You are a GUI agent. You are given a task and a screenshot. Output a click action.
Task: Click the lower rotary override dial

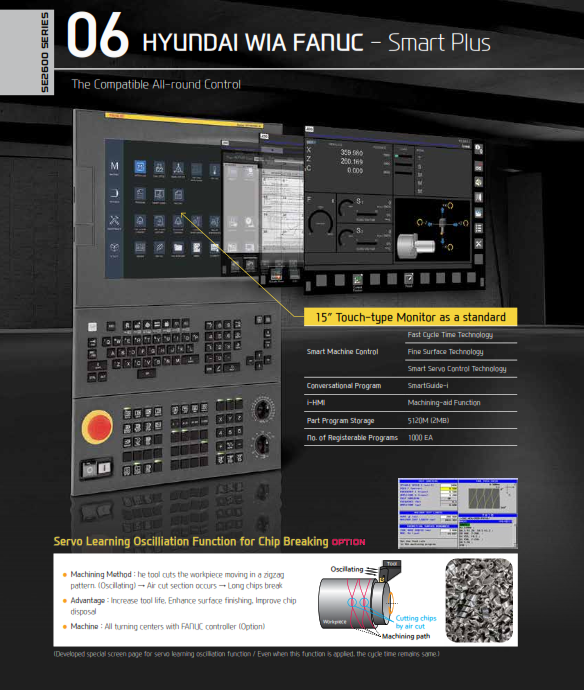[263, 444]
